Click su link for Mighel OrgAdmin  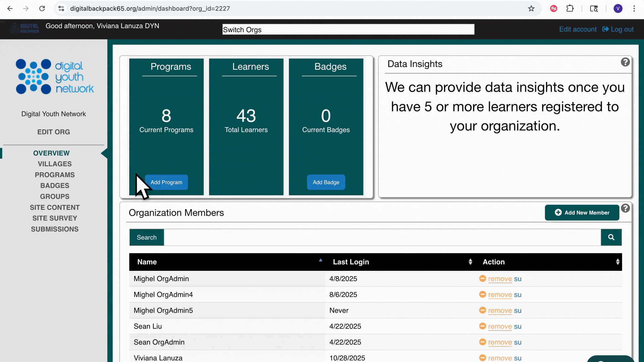pyautogui.click(x=518, y=279)
